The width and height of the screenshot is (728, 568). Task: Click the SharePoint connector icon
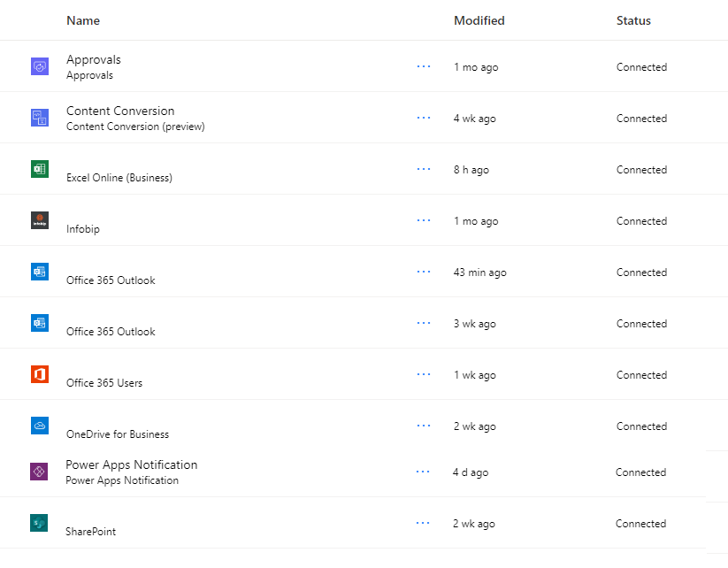point(39,523)
